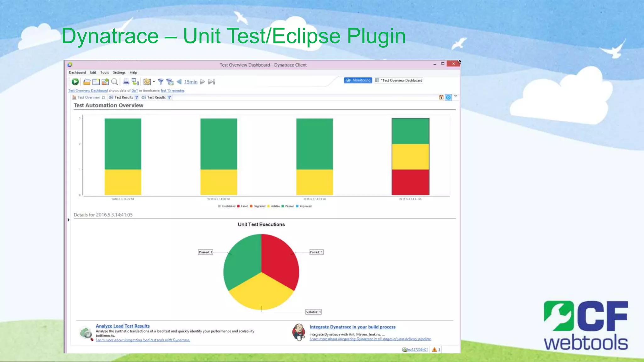Switch to the first Test Results tab

coord(123,97)
